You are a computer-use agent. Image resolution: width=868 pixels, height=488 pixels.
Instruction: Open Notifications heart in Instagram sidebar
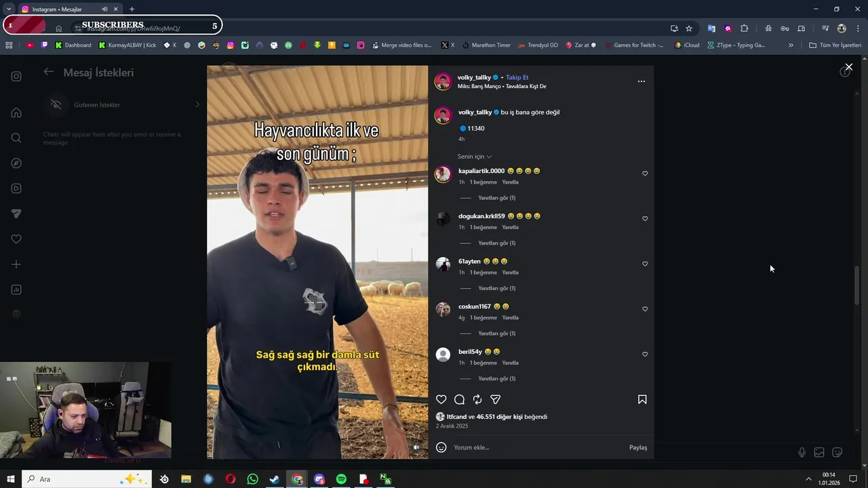coord(16,239)
